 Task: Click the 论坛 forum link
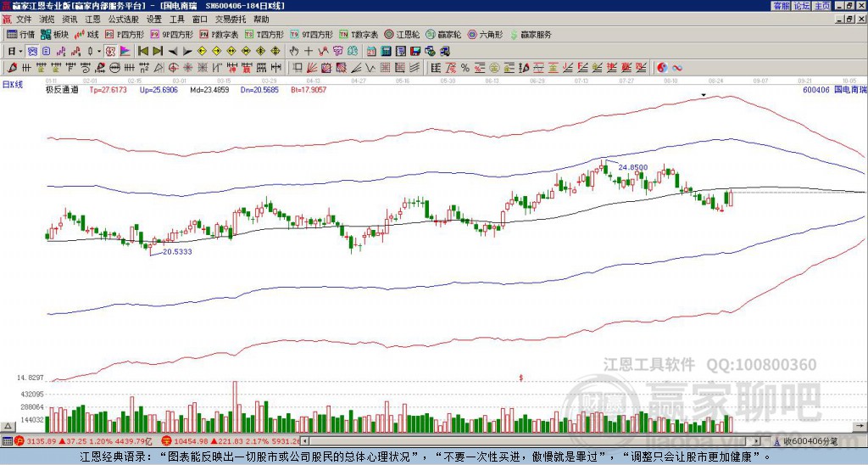pos(802,6)
